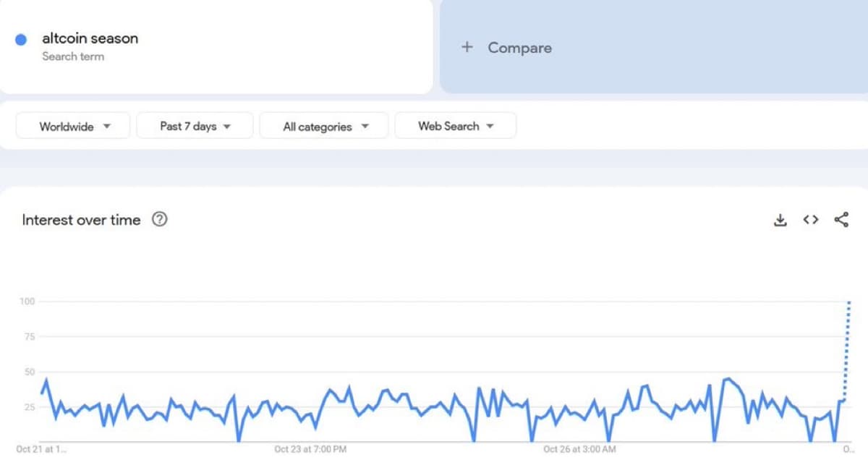Expand the Past 7 days time range selector
This screenshot has height=473, width=868.
click(194, 126)
